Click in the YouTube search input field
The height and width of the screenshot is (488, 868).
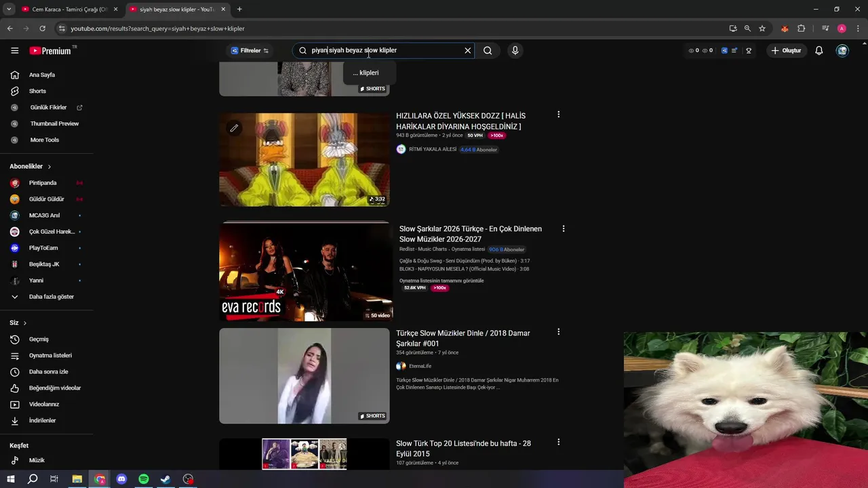click(x=383, y=50)
